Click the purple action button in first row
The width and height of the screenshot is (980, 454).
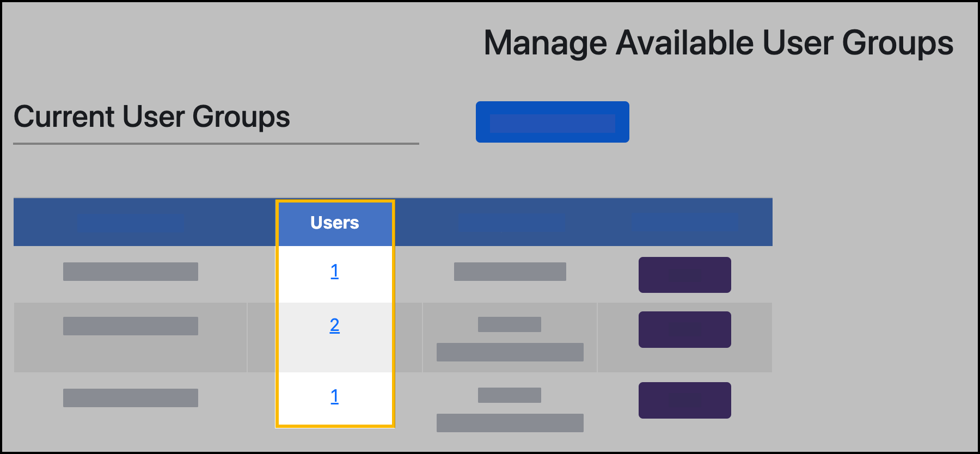tap(685, 274)
